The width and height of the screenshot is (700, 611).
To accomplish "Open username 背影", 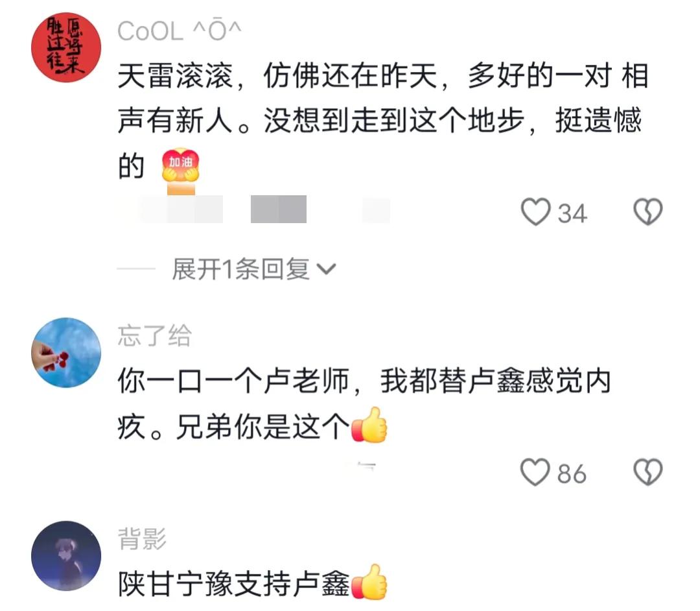I will pos(142,538).
